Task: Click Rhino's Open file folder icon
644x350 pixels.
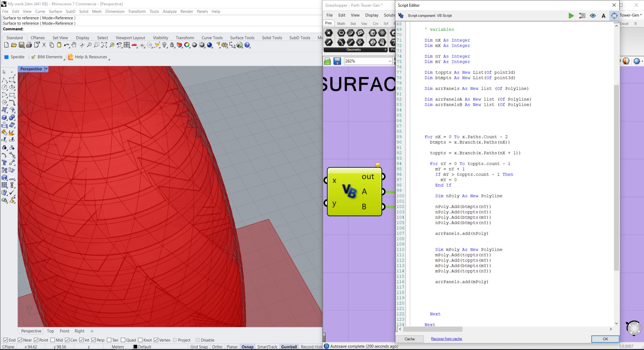Action: coord(14,45)
